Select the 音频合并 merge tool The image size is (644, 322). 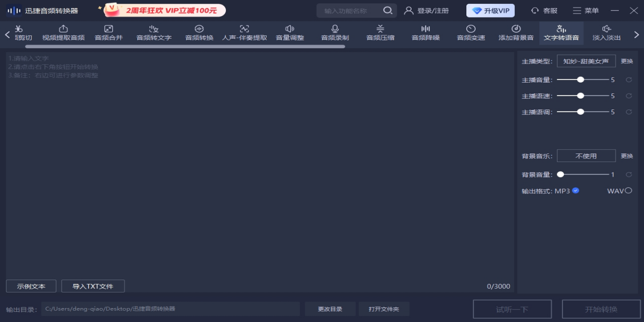[x=108, y=33]
